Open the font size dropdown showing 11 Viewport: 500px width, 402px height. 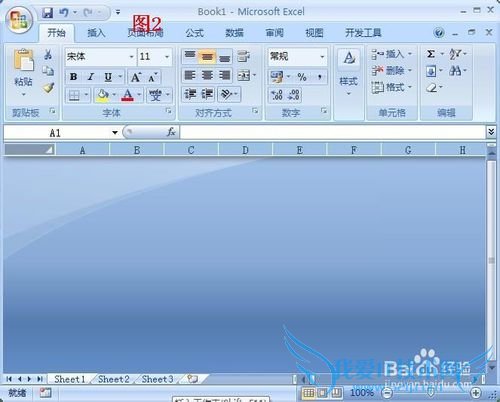[167, 57]
